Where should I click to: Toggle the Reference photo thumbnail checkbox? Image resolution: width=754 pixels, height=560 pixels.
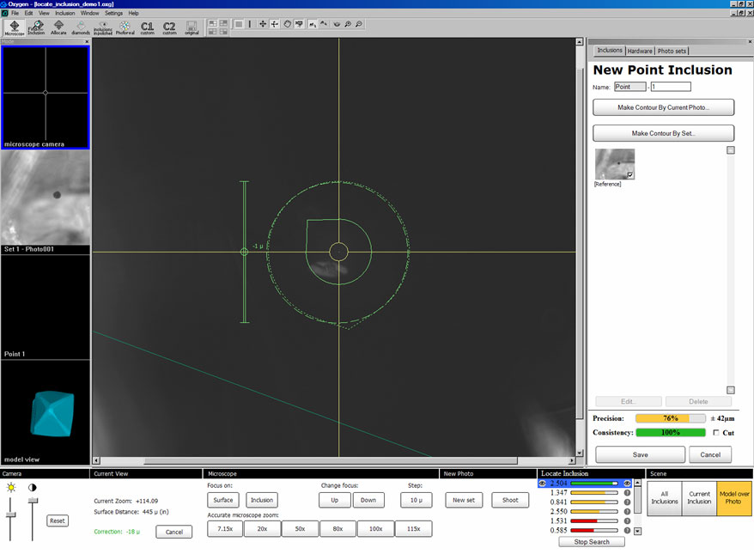tap(630, 174)
